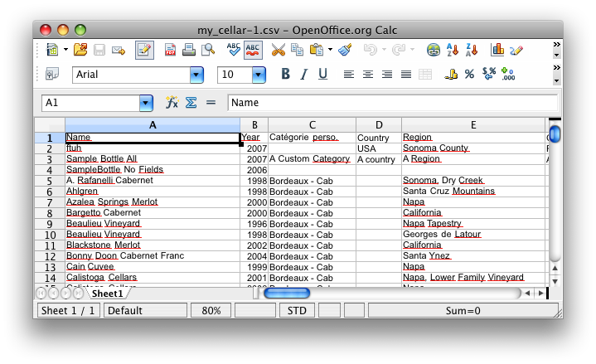Viewport: 596px width, 364px height.
Task: Click the 80% zoom status field
Action: [x=211, y=311]
